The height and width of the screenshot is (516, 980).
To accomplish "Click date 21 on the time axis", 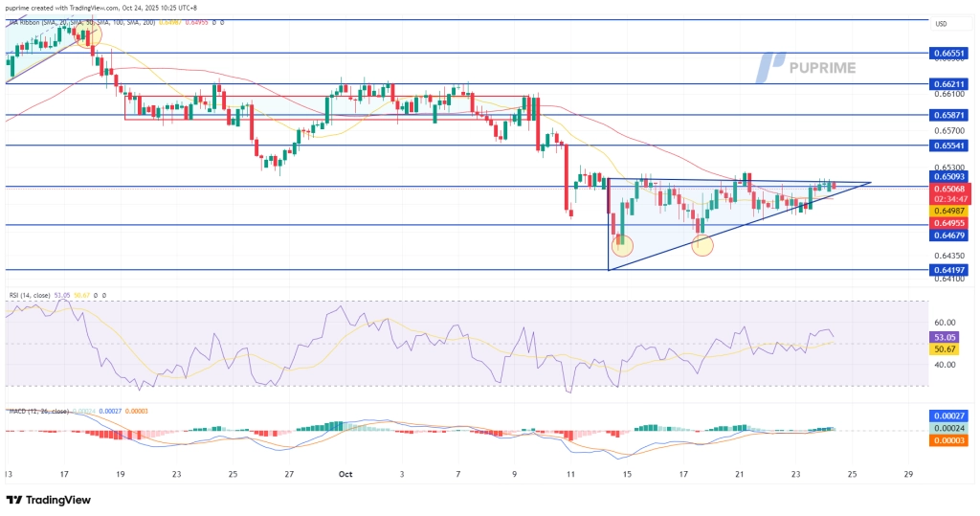I will click(739, 473).
